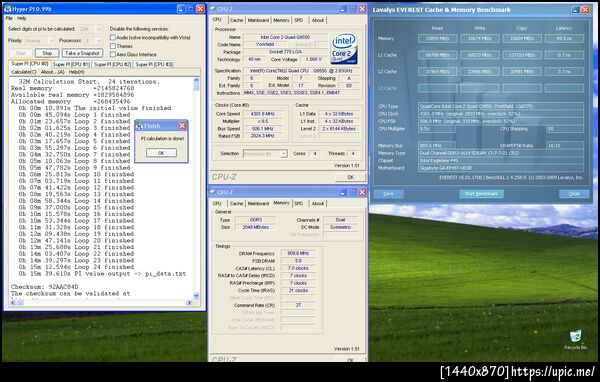Open the Processors count dropdown in Hyper PI
The width and height of the screenshot is (600, 382).
(x=93, y=41)
